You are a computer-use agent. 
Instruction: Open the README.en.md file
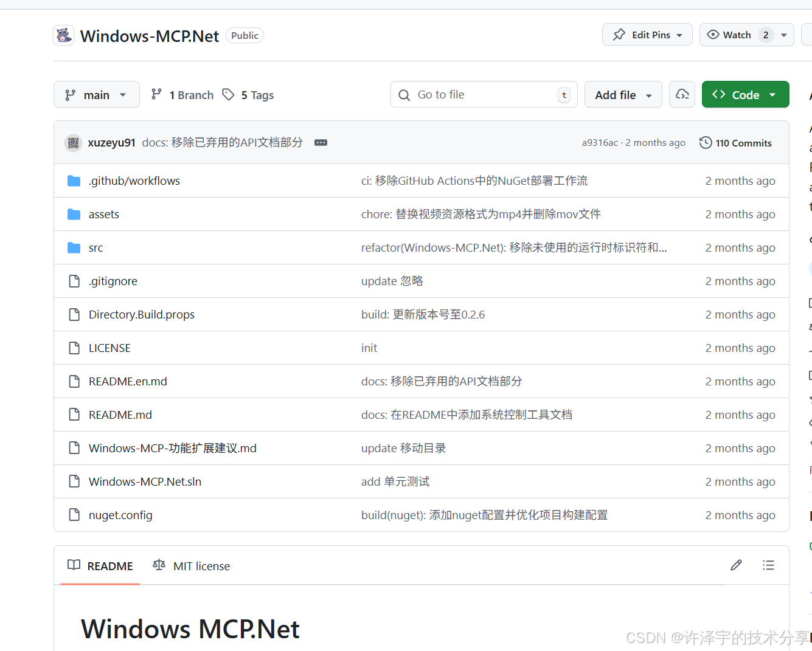(128, 381)
